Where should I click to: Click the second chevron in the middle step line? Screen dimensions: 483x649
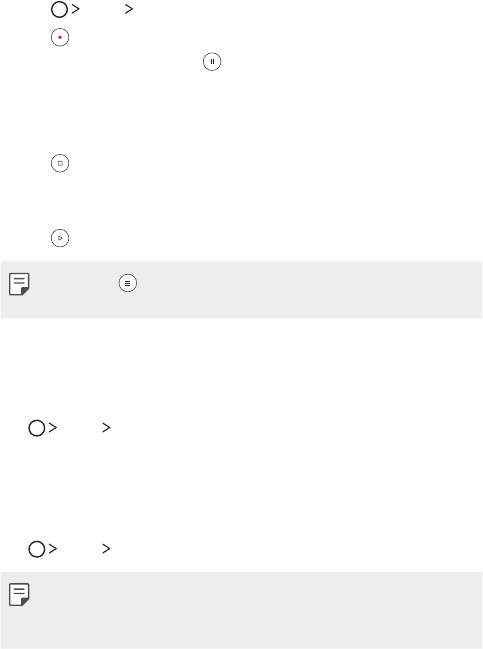point(106,428)
